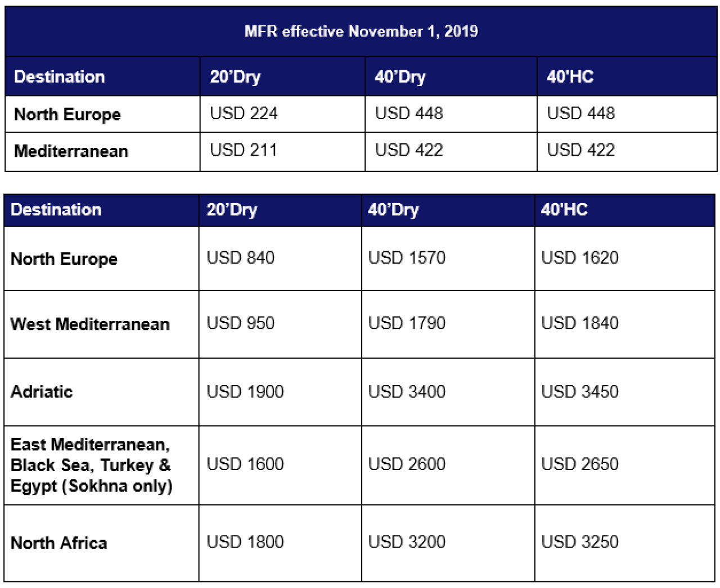Screen dimensions: 720x588
Task: Select the North Europe USD 224 cell
Action: [282, 114]
